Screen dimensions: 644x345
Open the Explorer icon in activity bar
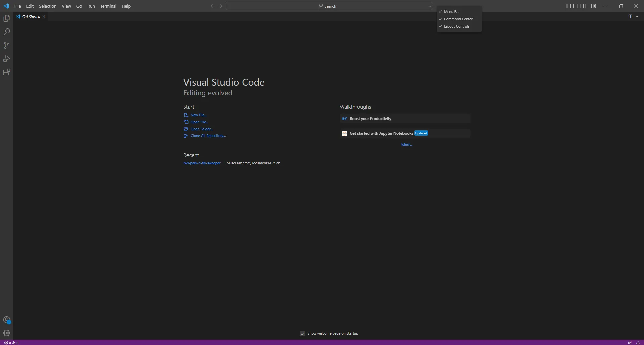(7, 18)
